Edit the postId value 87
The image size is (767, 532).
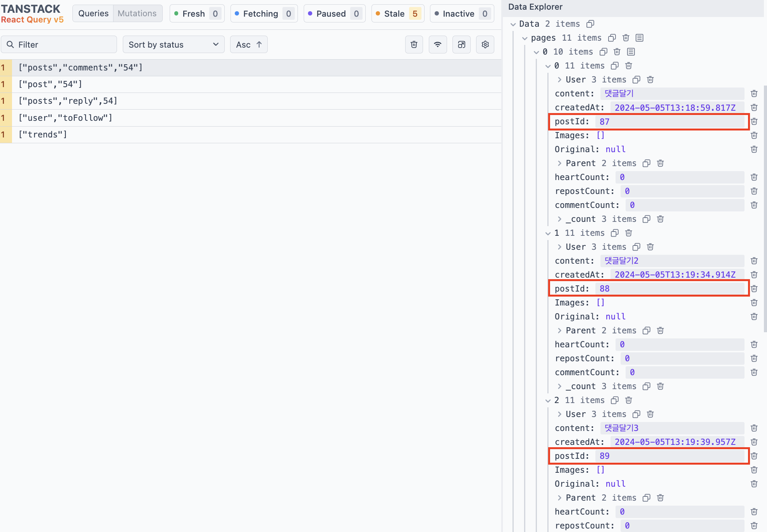pyautogui.click(x=669, y=122)
